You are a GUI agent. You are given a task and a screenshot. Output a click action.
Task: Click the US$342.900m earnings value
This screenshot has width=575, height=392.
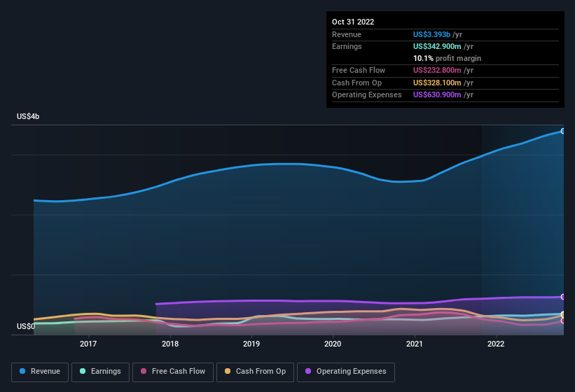(437, 46)
